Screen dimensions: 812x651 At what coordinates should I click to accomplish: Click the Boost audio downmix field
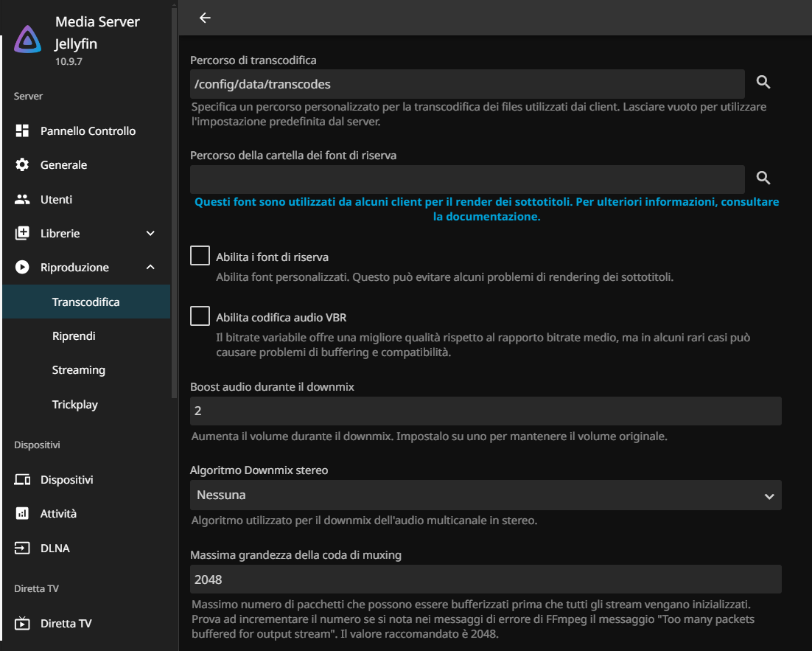tap(485, 411)
